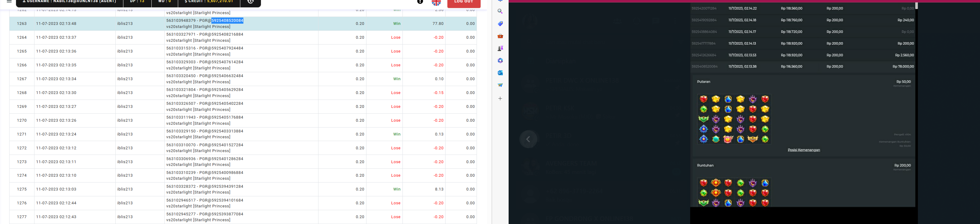The height and width of the screenshot is (224, 980).
Task: Click the Putaran gem grid image
Action: click(734, 119)
